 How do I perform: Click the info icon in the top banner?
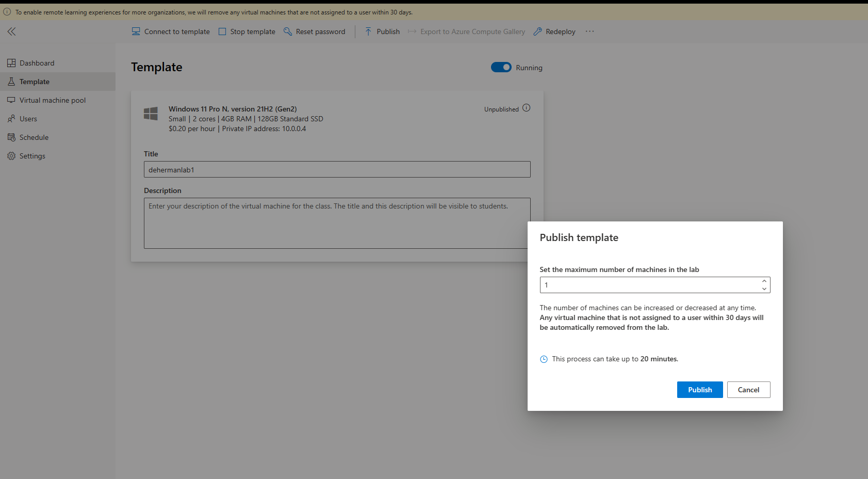pyautogui.click(x=7, y=12)
